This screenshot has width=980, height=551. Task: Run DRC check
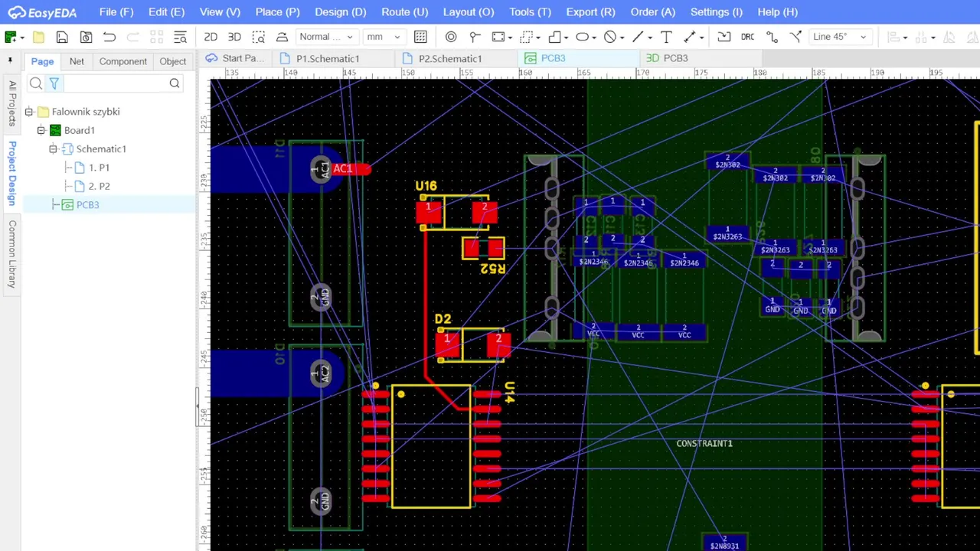tap(747, 37)
